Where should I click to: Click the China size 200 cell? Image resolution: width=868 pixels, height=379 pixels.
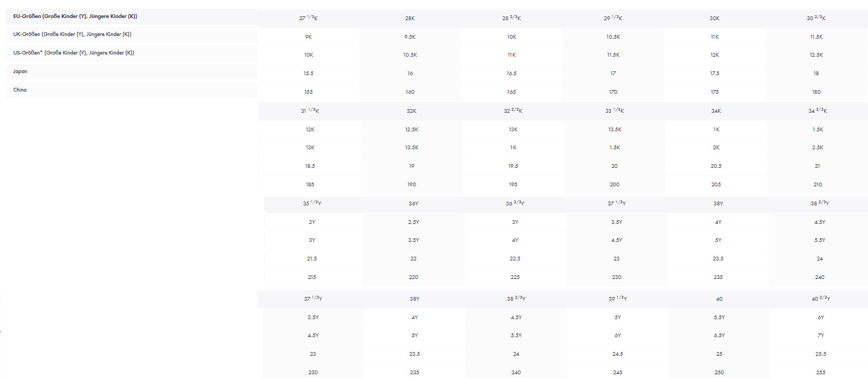click(x=615, y=185)
